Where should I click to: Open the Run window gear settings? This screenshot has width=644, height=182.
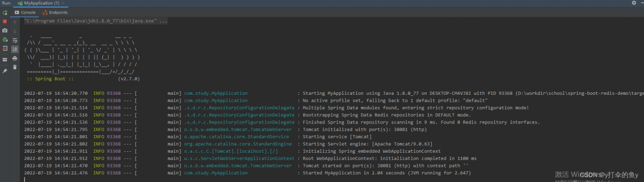point(634,3)
